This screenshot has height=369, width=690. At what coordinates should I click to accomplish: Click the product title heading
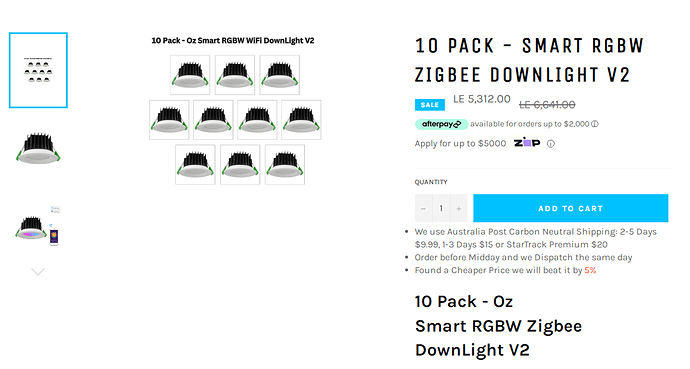click(x=529, y=60)
